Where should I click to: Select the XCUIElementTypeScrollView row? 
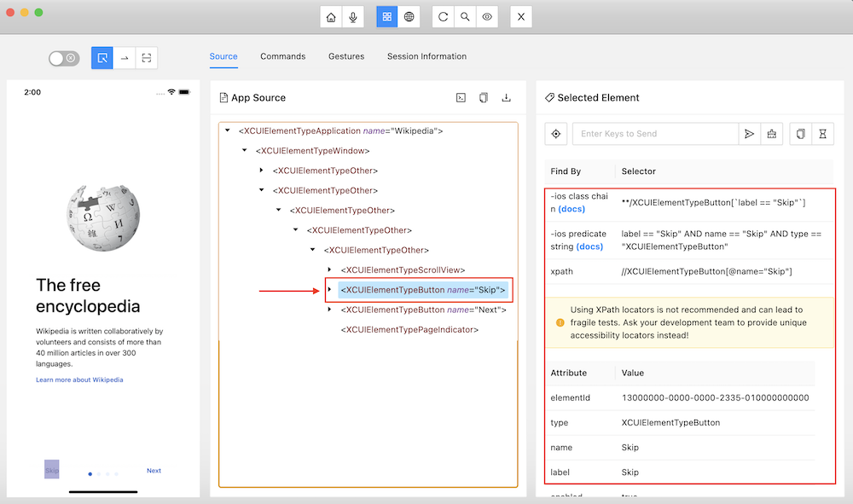tap(403, 270)
